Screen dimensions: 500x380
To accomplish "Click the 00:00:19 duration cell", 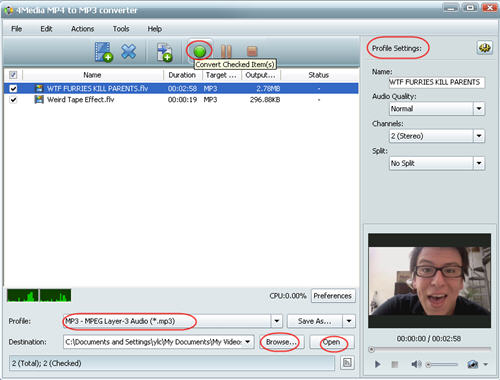I will point(182,100).
